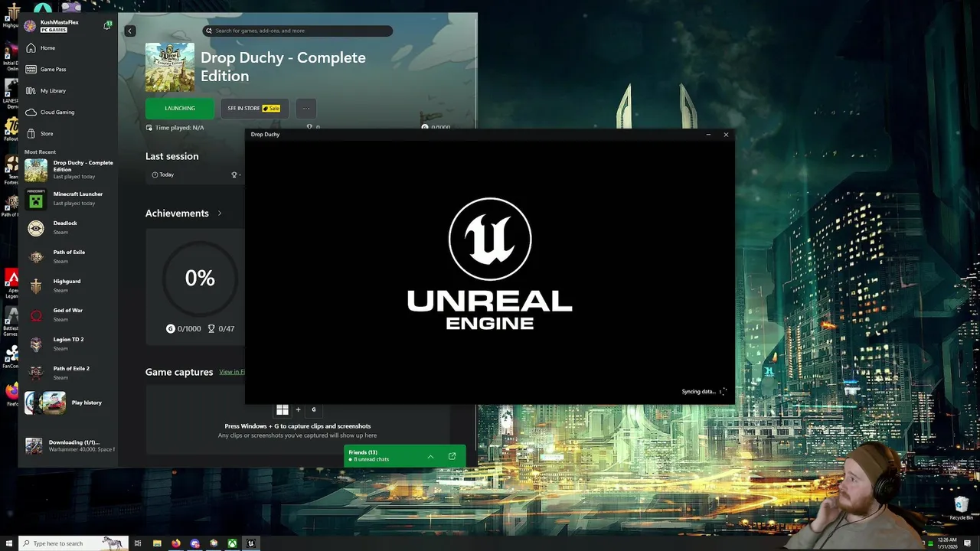
Task: Go to My Library in sidebar
Action: pyautogui.click(x=69, y=90)
